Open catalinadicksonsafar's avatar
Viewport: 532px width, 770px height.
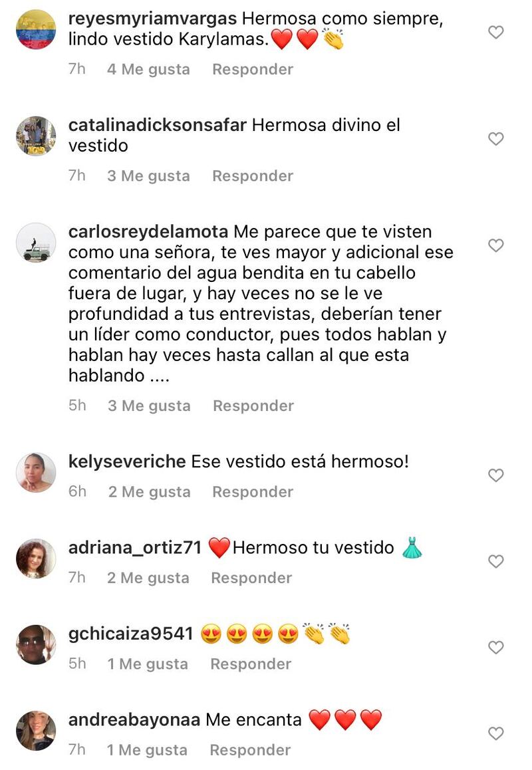(x=36, y=136)
